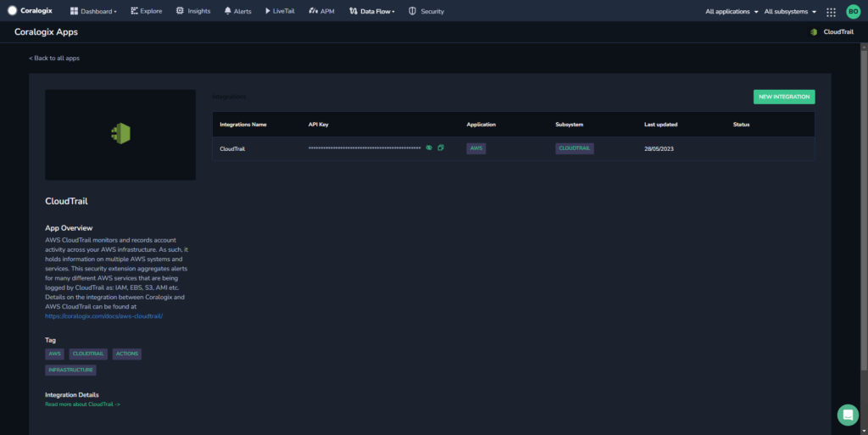Click the AWS tag in sidebar

[54, 354]
